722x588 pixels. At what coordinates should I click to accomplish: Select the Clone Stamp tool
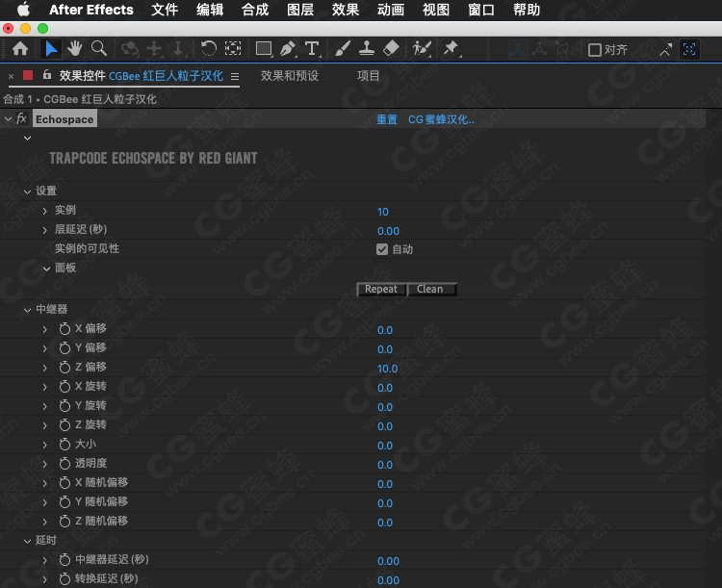[x=367, y=49]
